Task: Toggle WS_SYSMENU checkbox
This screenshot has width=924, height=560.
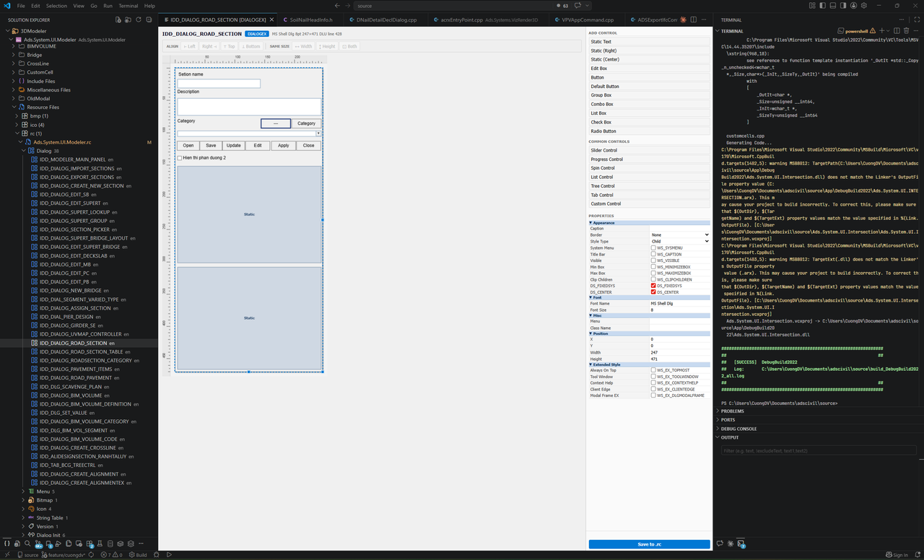Action: [x=653, y=248]
